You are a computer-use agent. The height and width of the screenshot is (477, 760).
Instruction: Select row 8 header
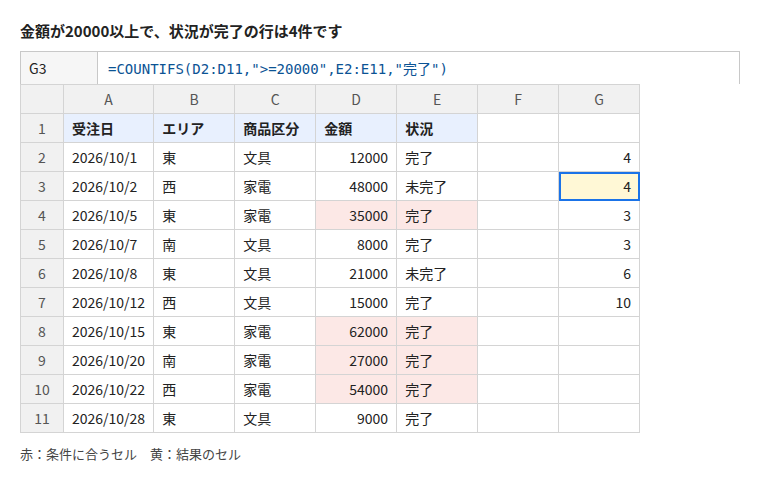click(42, 332)
